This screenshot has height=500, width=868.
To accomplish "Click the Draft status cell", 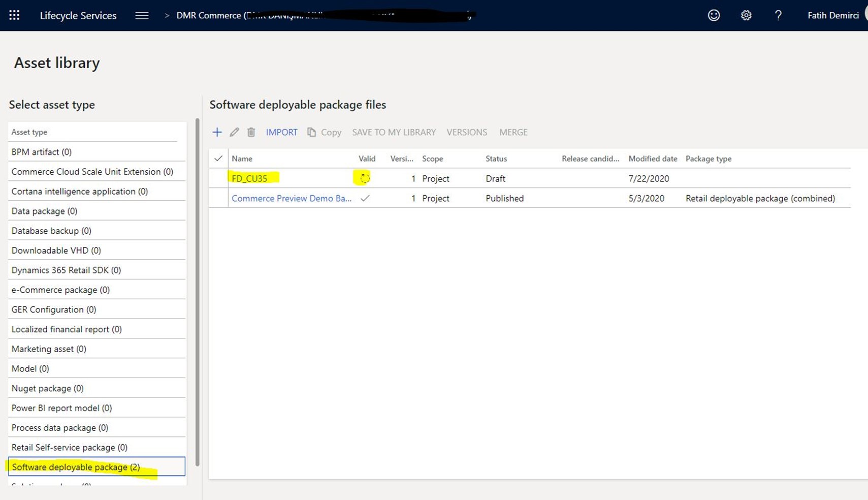I will (495, 178).
